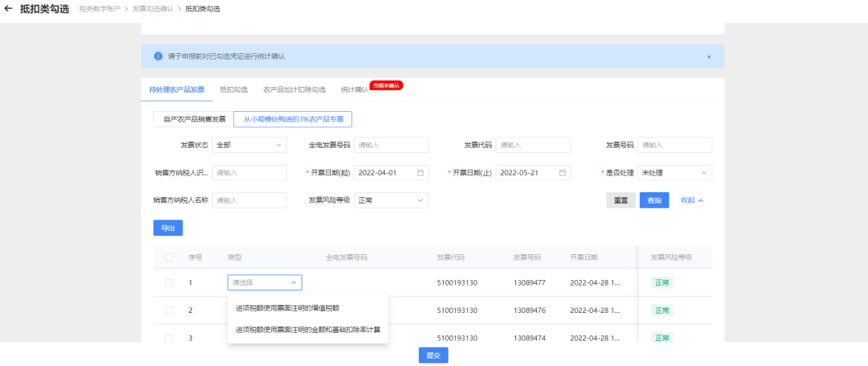The width and height of the screenshot is (868, 366).
Task: Click the 查询 button
Action: click(654, 200)
